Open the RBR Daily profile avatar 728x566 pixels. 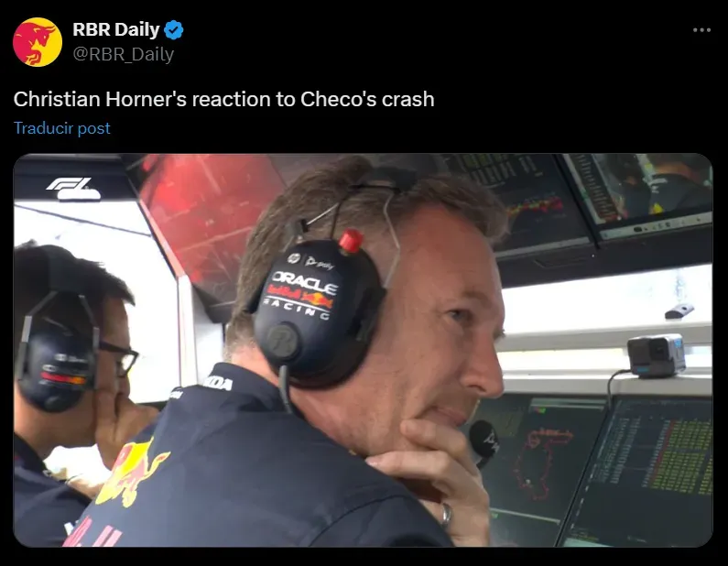38,42
